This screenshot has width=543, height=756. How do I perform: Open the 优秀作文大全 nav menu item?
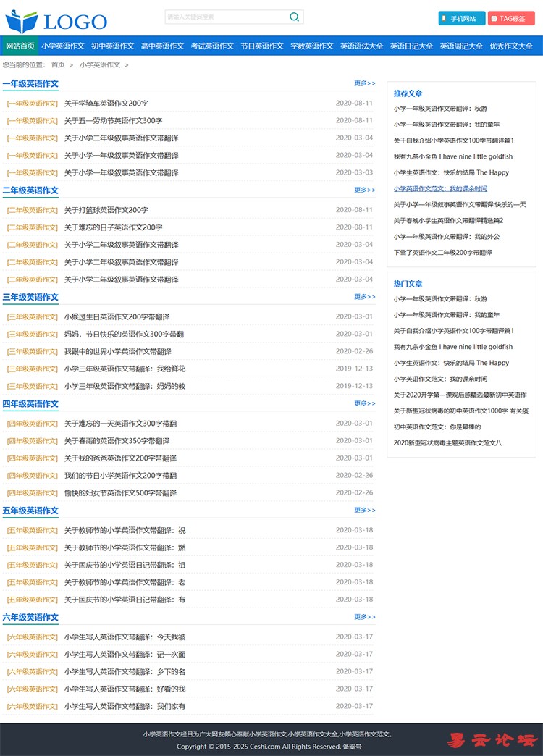point(511,46)
